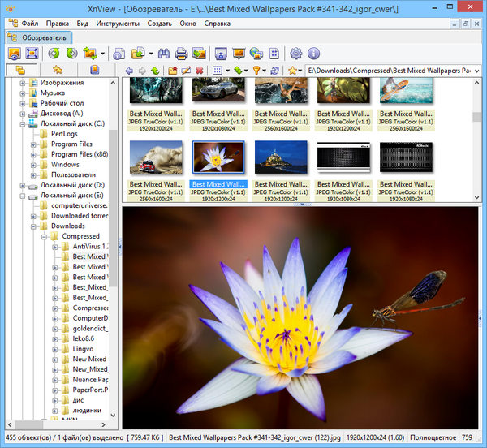Image resolution: width=487 pixels, height=448 pixels.
Task: Click the screen capture camera icon
Action: 220,54
